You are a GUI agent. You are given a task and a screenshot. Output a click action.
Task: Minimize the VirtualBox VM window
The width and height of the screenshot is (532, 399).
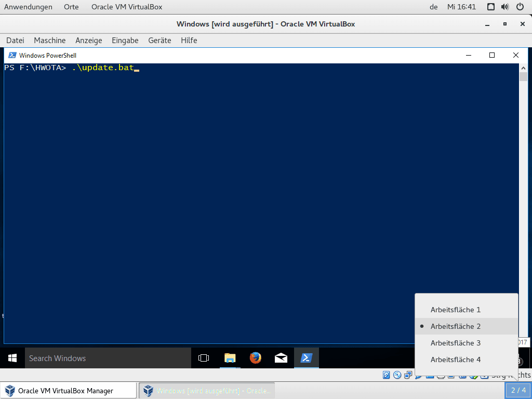pos(487,24)
